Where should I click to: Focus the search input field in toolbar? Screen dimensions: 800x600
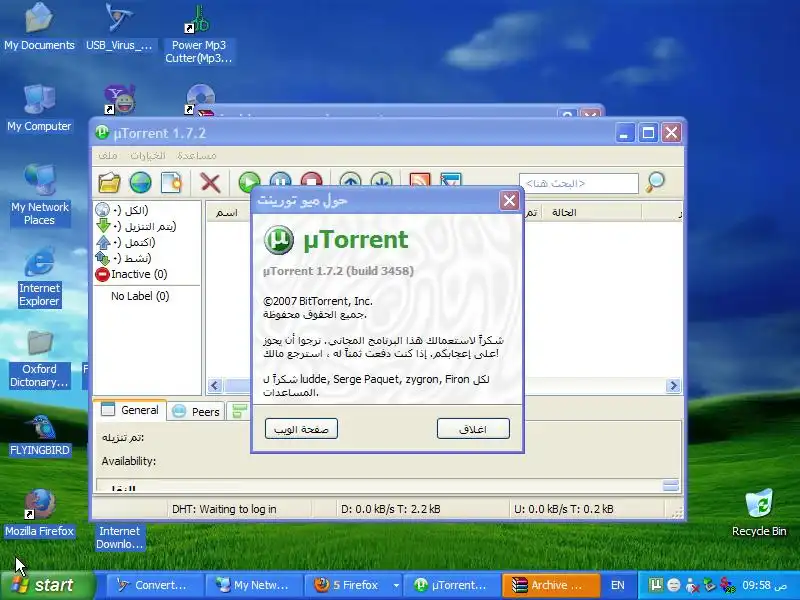point(579,183)
